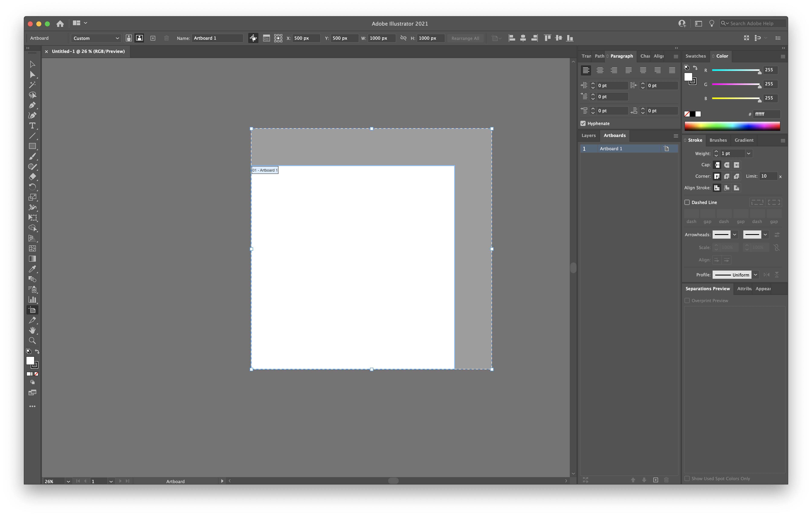Image resolution: width=812 pixels, height=516 pixels.
Task: Open the Artboards panel options menu
Action: (676, 136)
